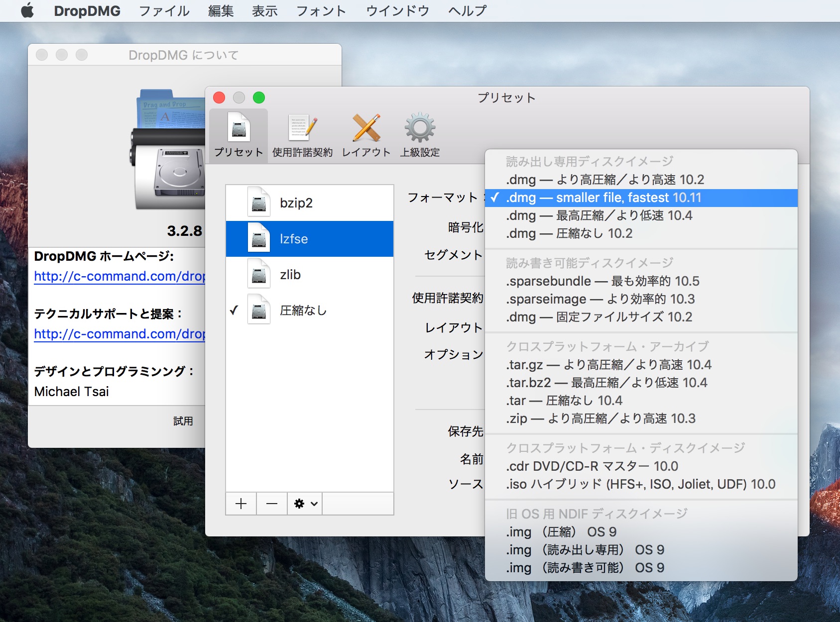
Task: Choose .img（圧縮）OS 9 format
Action: click(x=641, y=532)
